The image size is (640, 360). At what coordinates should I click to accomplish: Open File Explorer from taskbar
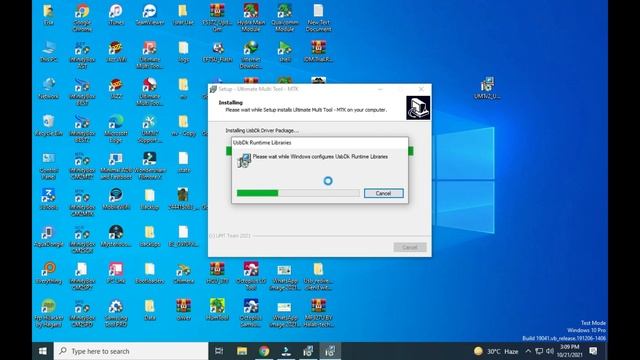tap(242, 351)
